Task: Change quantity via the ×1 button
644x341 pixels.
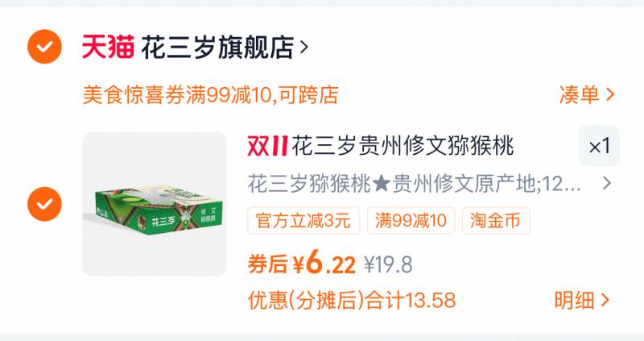Action: tap(599, 146)
